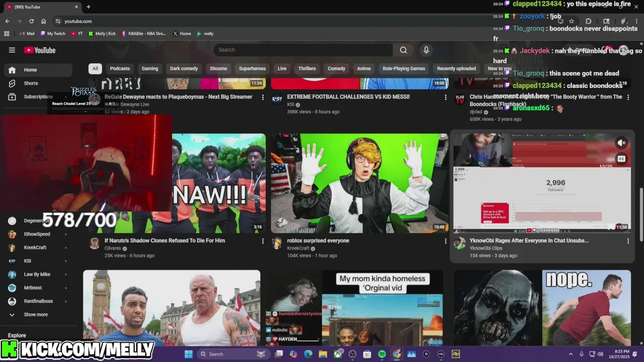View site information next to youtube.com
The height and width of the screenshot is (362, 644).
(x=58, y=21)
